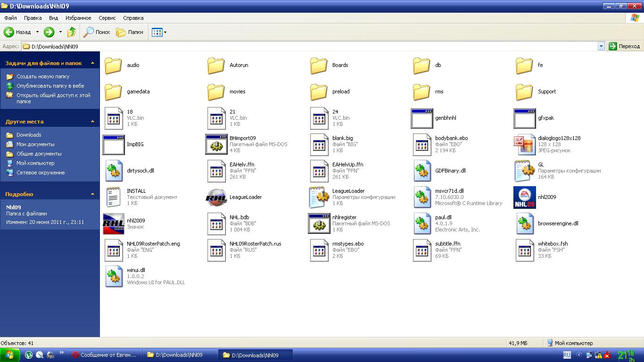Click the RU language indicator in tray

567,355
